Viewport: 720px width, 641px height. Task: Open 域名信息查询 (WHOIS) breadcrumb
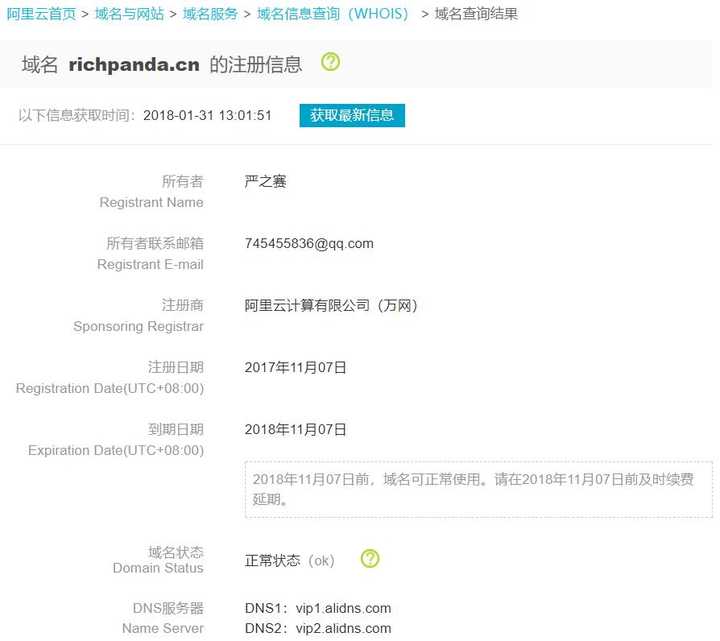coord(333,14)
